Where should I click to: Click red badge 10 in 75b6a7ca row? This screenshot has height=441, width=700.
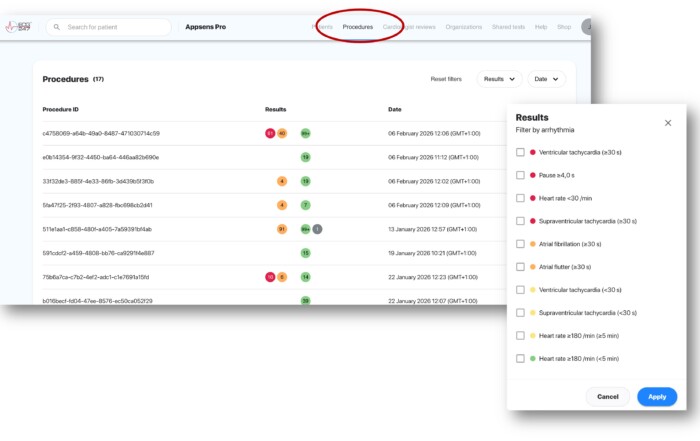coord(270,277)
